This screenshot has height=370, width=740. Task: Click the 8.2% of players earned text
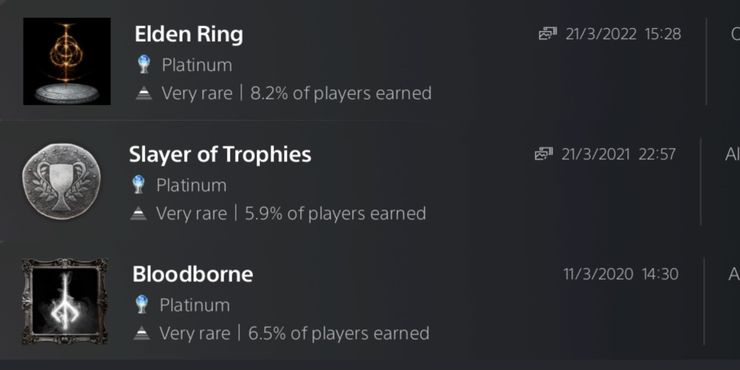click(341, 93)
